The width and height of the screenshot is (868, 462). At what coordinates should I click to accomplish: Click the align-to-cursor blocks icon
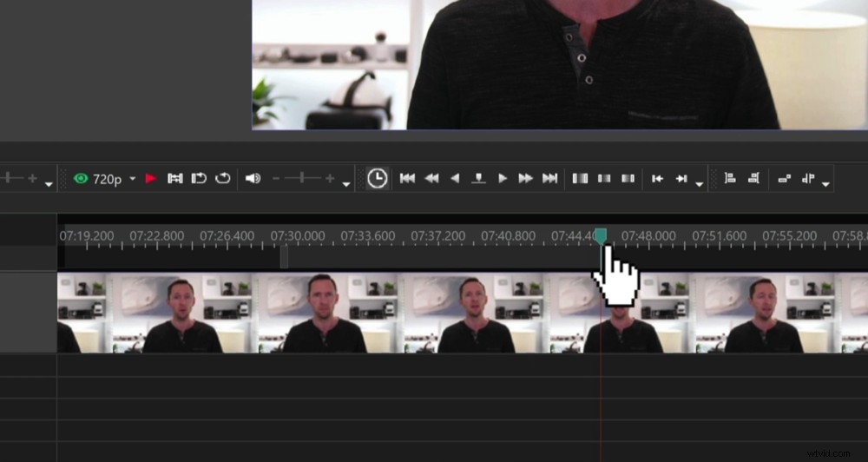click(808, 178)
